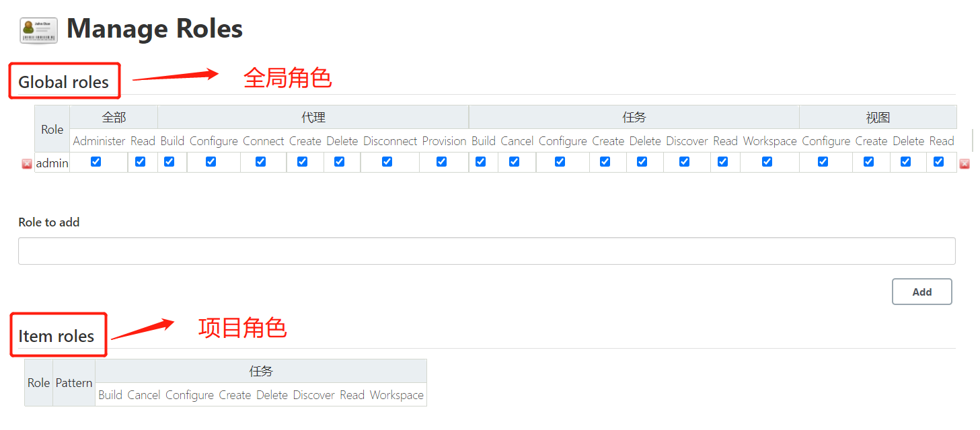This screenshot has width=980, height=430.
Task: Uncheck admin's Administer permission under 全部
Action: click(x=96, y=161)
